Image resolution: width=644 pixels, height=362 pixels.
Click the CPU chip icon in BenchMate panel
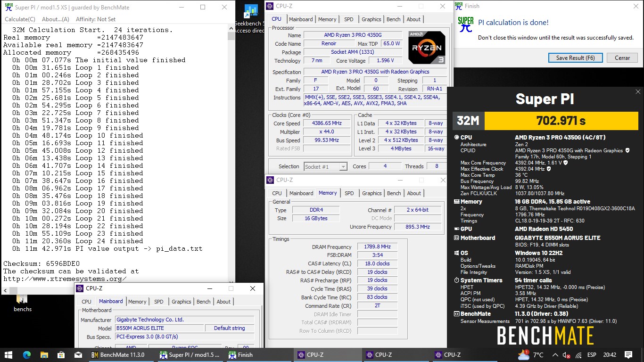456,138
